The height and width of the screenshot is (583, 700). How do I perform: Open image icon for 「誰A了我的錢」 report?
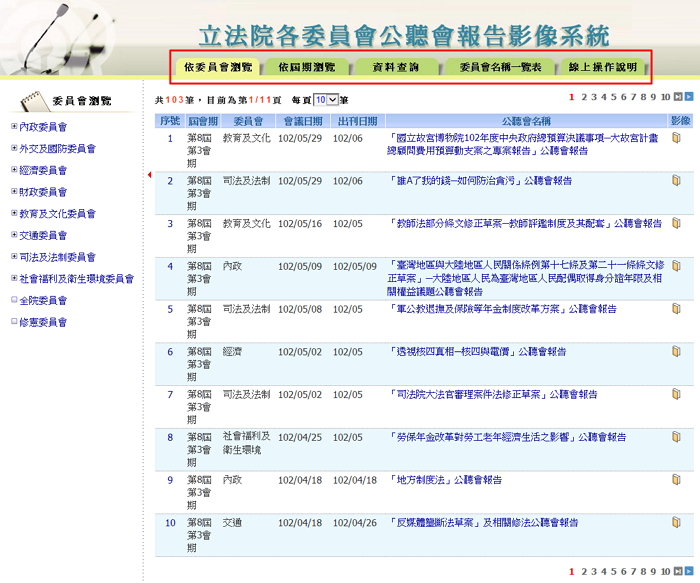676,181
